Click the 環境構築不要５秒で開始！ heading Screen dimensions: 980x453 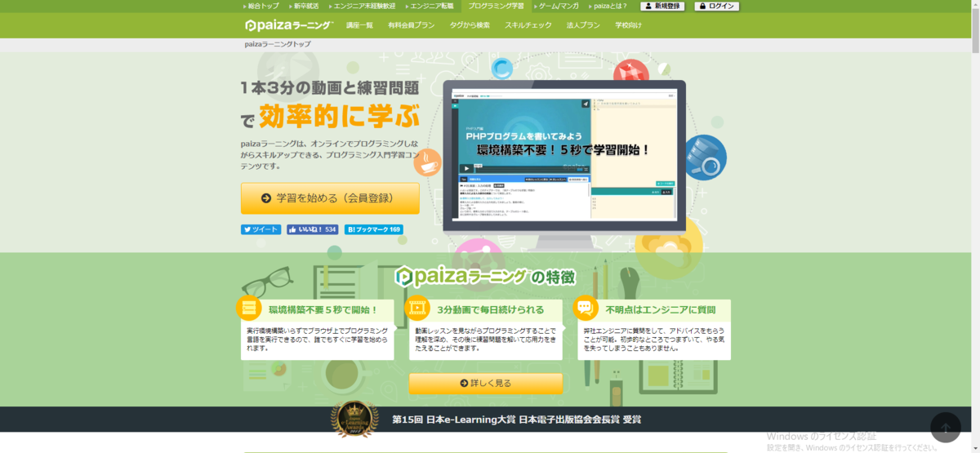tap(323, 310)
